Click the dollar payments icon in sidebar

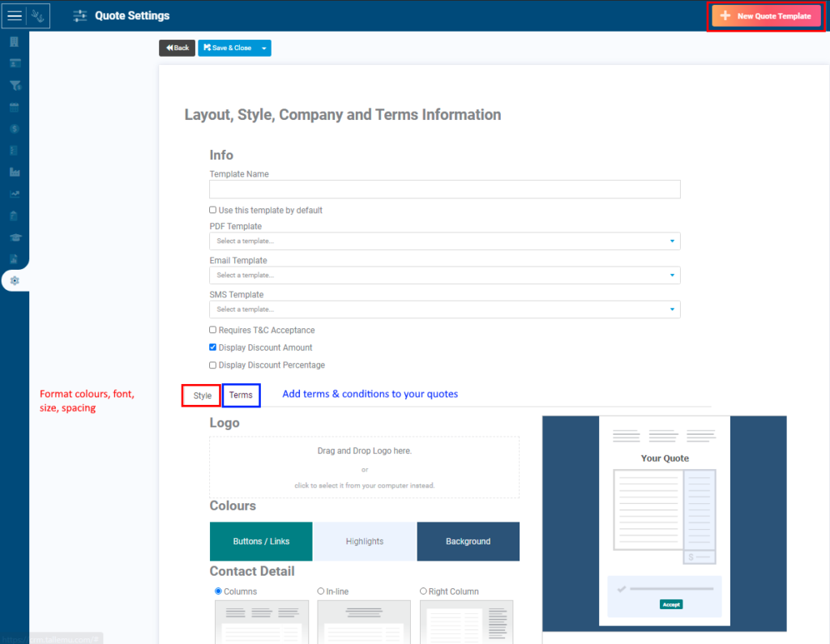(x=14, y=128)
